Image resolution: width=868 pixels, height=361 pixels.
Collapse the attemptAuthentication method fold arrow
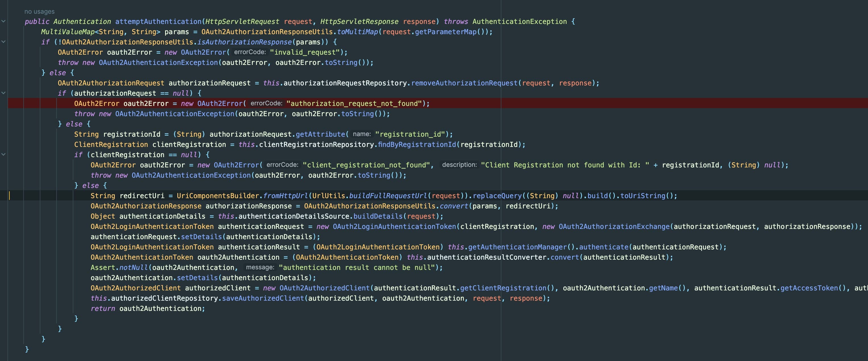3,21
